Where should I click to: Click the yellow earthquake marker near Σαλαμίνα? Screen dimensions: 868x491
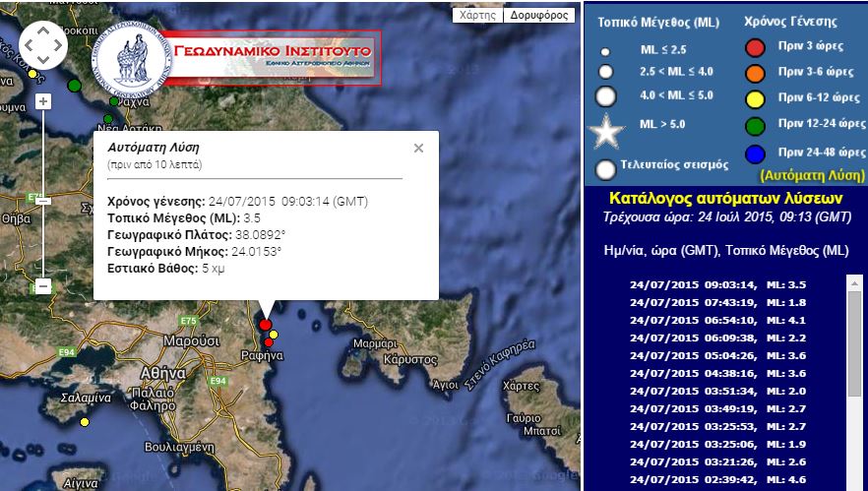click(85, 422)
